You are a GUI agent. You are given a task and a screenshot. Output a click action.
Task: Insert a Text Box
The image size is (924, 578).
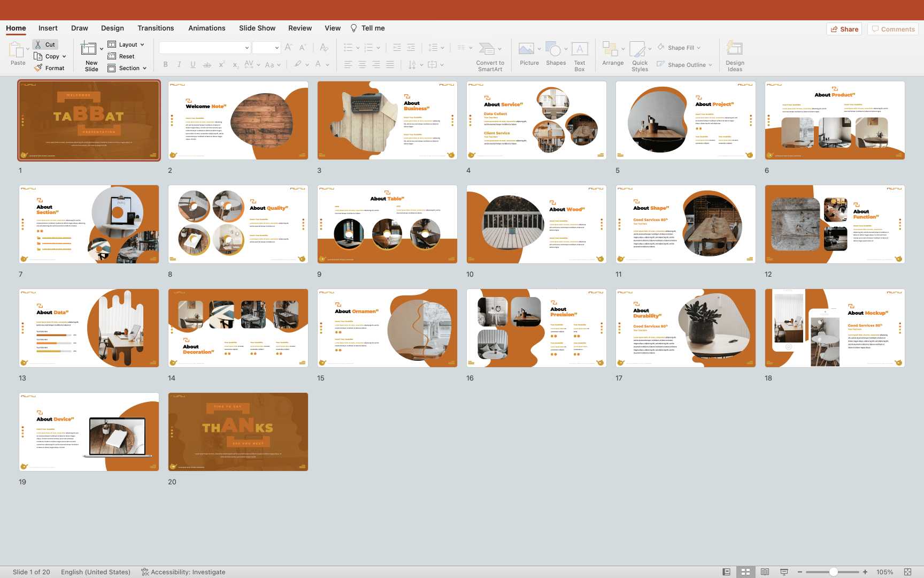click(x=580, y=49)
